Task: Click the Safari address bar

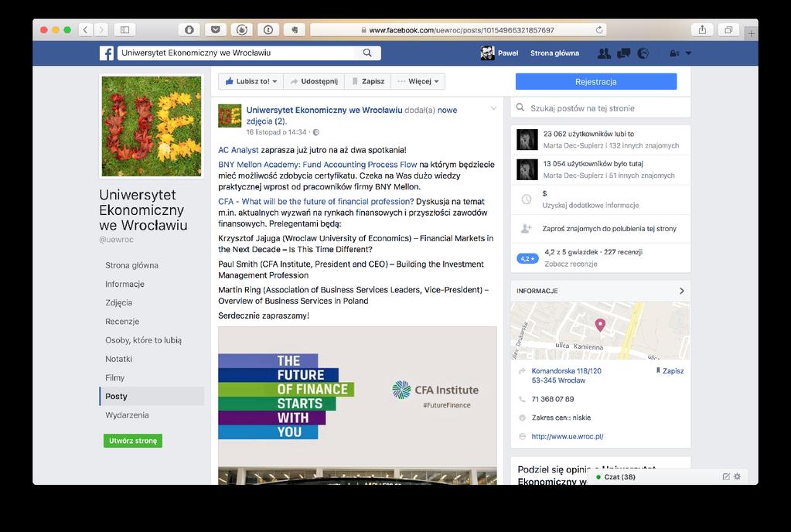Action: click(x=458, y=29)
